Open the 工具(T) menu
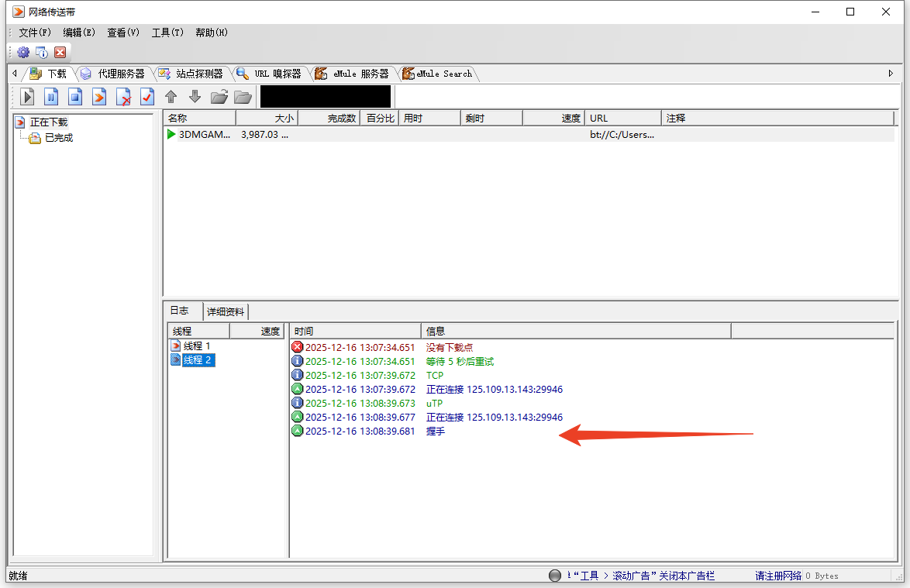 click(167, 33)
